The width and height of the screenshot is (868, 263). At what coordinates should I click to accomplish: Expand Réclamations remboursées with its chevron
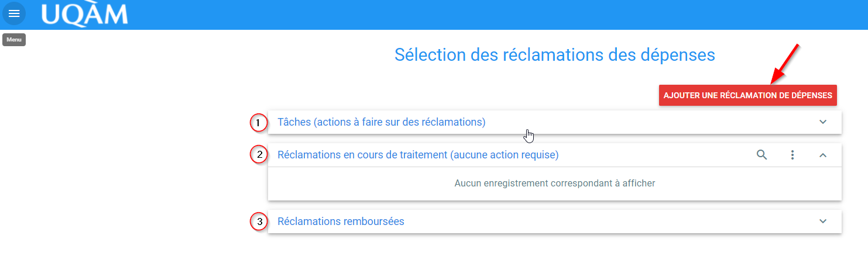pyautogui.click(x=823, y=222)
